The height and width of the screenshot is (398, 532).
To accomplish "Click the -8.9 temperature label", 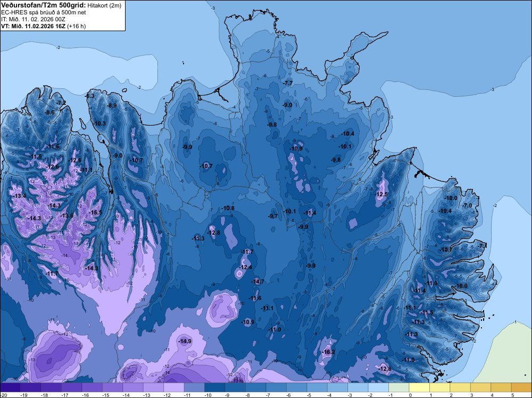I will [112, 105].
